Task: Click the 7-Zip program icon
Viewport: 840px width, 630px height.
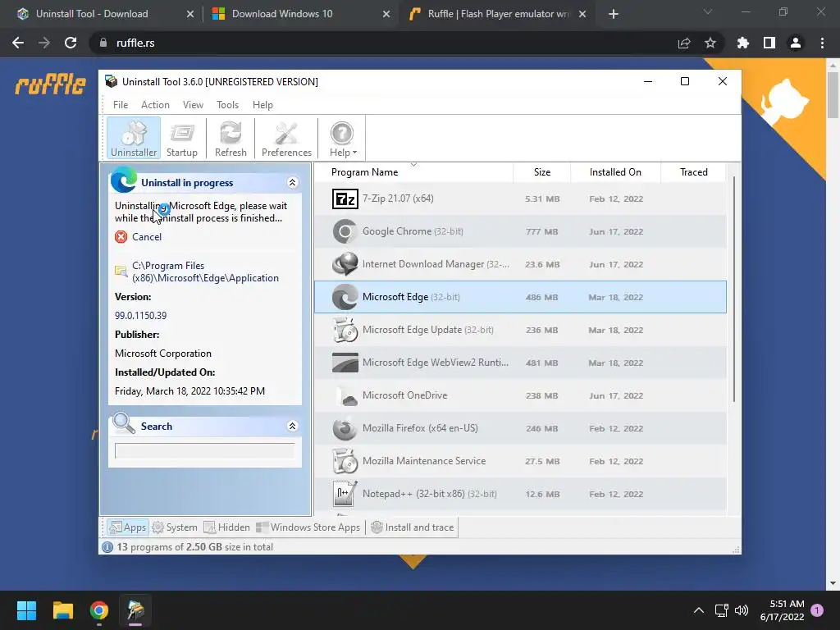Action: [345, 199]
